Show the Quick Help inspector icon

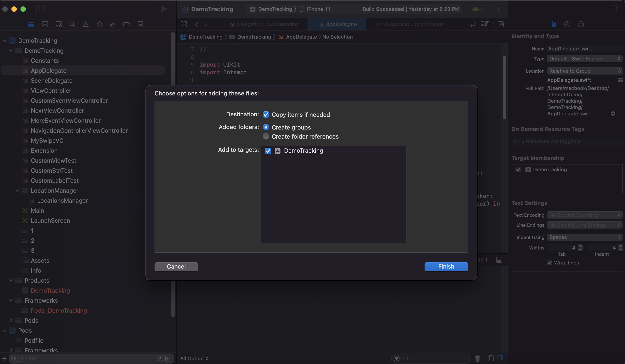click(581, 24)
